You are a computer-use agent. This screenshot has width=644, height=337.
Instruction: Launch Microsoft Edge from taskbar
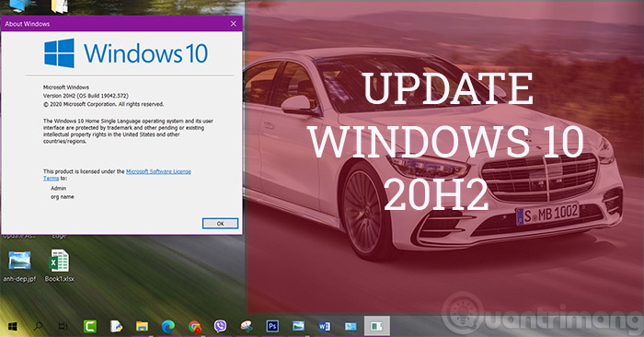(x=168, y=327)
